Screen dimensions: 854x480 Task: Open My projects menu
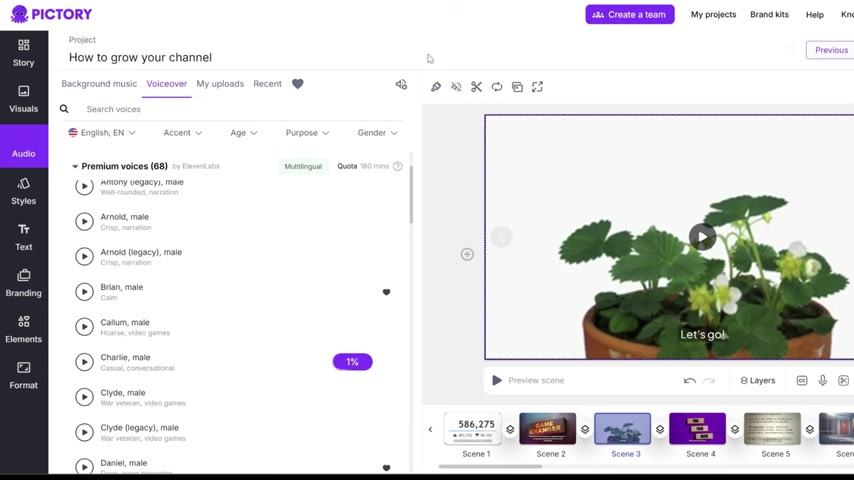(x=713, y=15)
